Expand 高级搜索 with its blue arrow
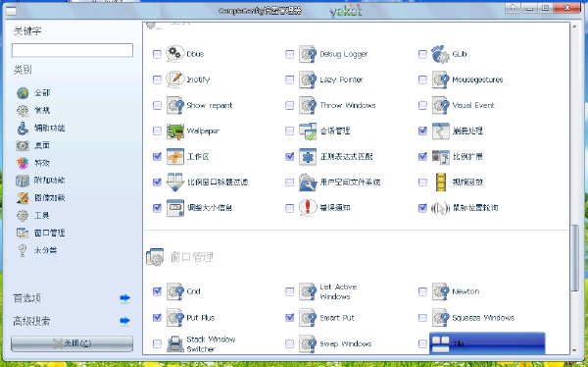 coord(124,321)
